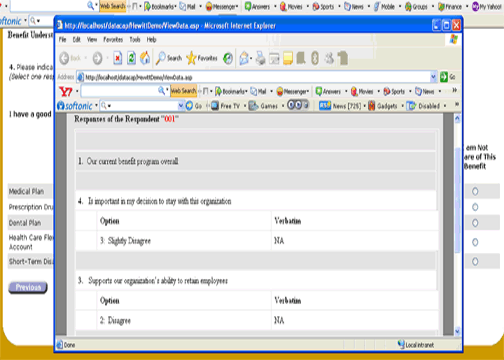Screen dimensions: 504x360
Task: Click the Yahoo search input in the popup
Action: (120, 91)
